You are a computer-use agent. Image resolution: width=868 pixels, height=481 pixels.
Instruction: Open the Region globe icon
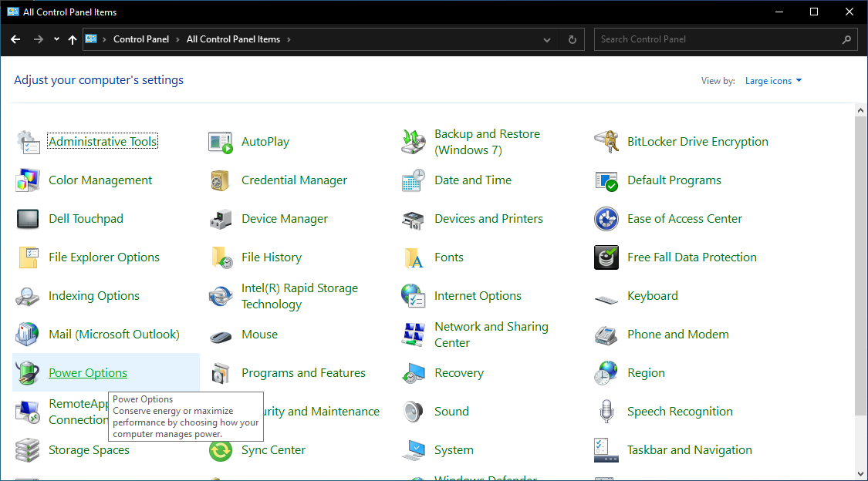[x=606, y=373]
